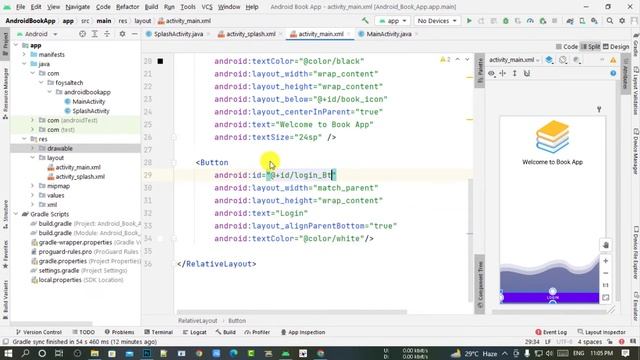
Task: Open the Problems tool window
Action: (119, 332)
